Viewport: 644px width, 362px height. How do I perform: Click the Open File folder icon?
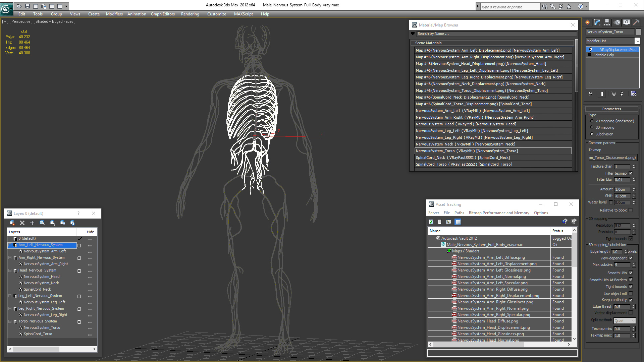click(x=19, y=6)
